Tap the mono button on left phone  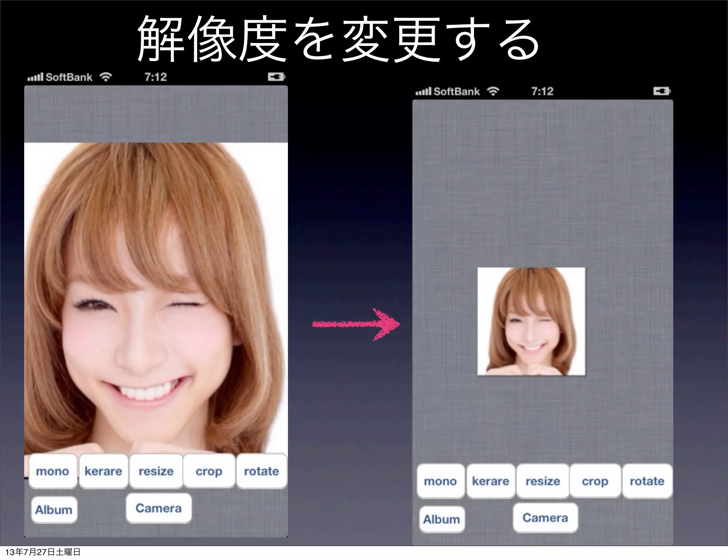point(53,471)
